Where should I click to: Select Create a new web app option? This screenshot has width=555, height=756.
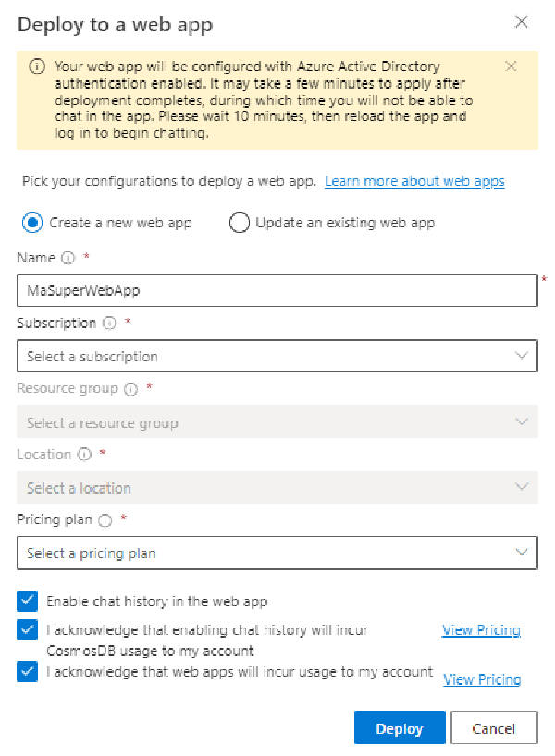33,223
